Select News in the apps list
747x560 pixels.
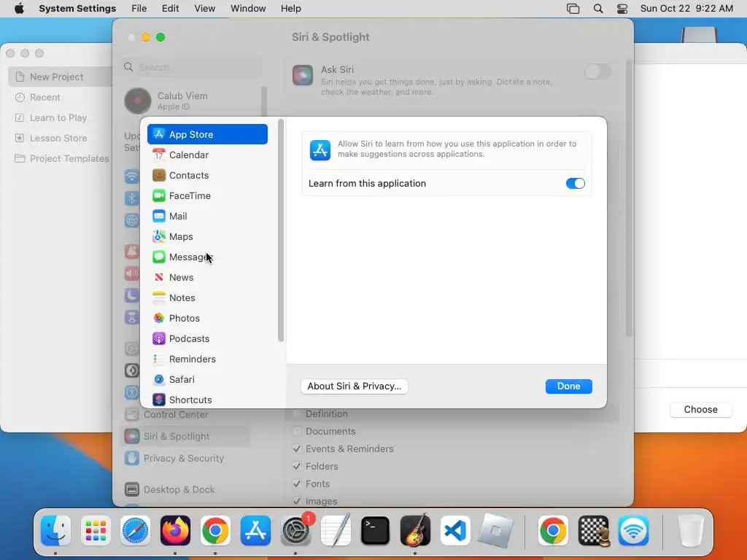(x=207, y=278)
